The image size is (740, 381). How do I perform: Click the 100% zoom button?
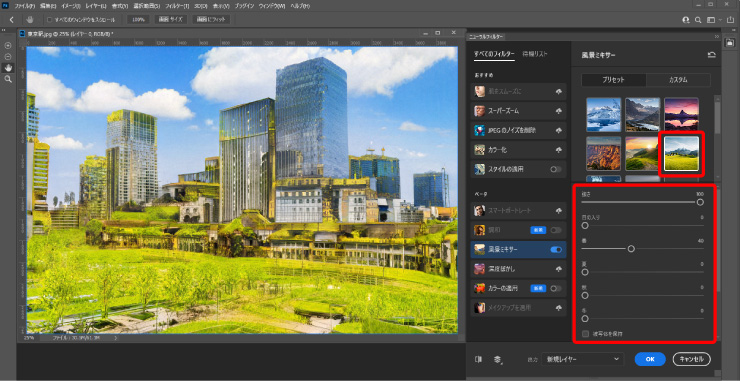(x=138, y=20)
